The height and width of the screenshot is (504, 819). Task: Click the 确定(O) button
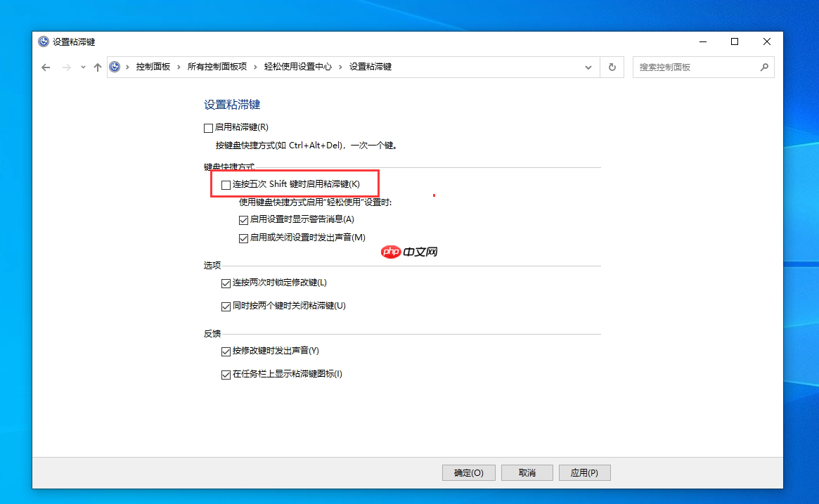point(468,472)
